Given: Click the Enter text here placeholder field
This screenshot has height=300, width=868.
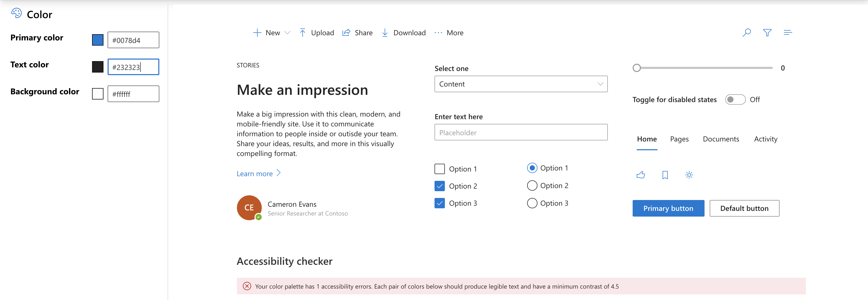Looking at the screenshot, I should tap(521, 132).
